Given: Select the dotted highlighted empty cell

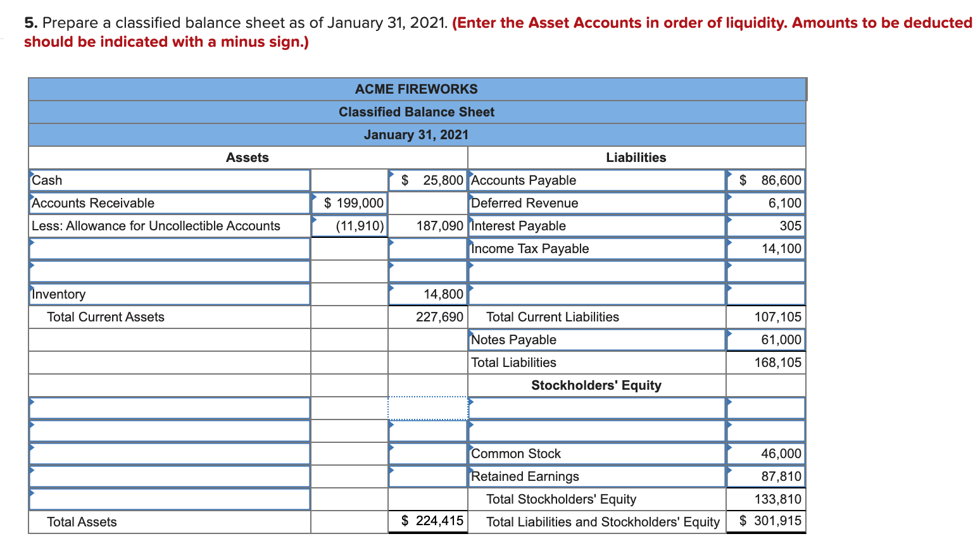Looking at the screenshot, I should (x=427, y=408).
